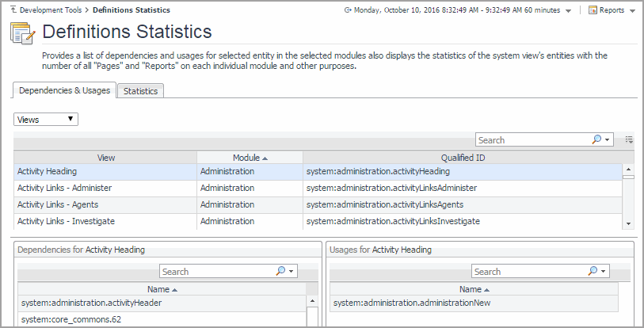Viewport: 644px width, 328px height.
Task: Expand the time range dropdown arrow
Action: click(569, 11)
